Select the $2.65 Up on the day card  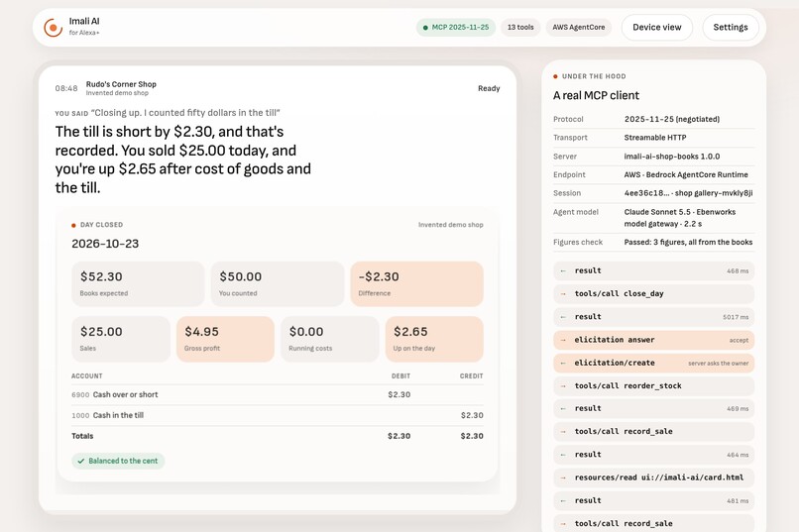click(434, 339)
